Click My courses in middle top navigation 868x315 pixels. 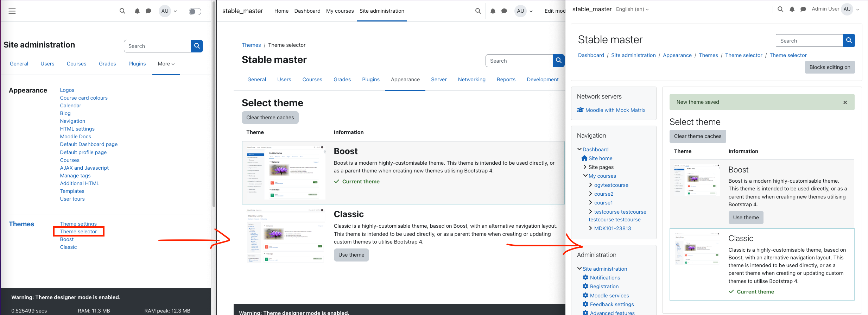[x=340, y=11]
